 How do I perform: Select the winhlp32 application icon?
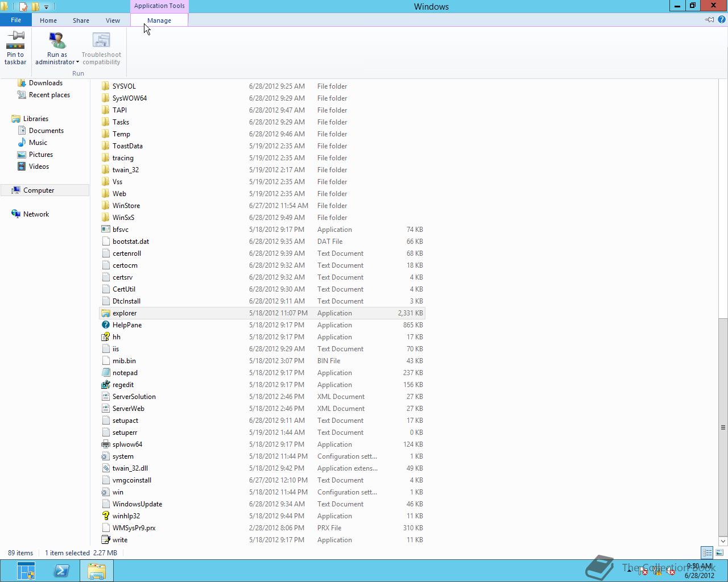tap(105, 516)
